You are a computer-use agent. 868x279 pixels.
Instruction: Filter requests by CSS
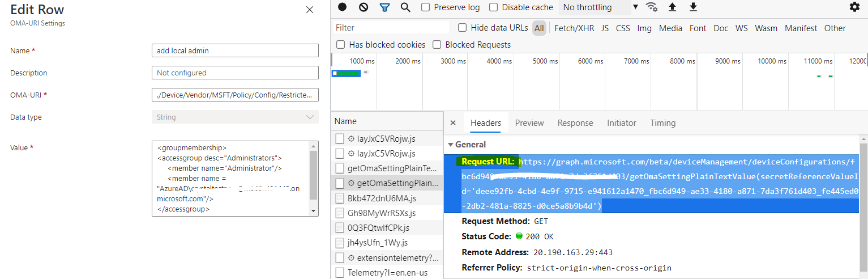[623, 28]
